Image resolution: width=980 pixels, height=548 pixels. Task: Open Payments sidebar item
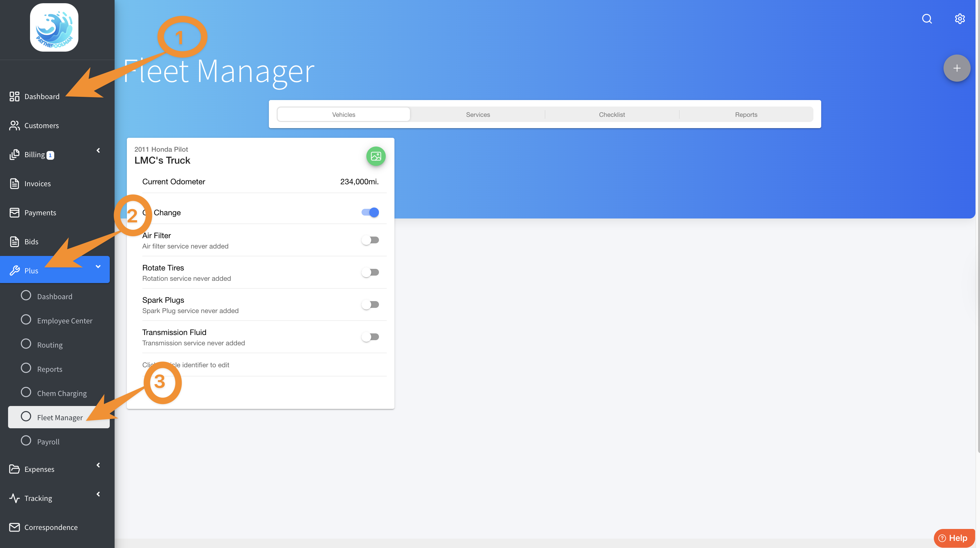[x=40, y=213]
